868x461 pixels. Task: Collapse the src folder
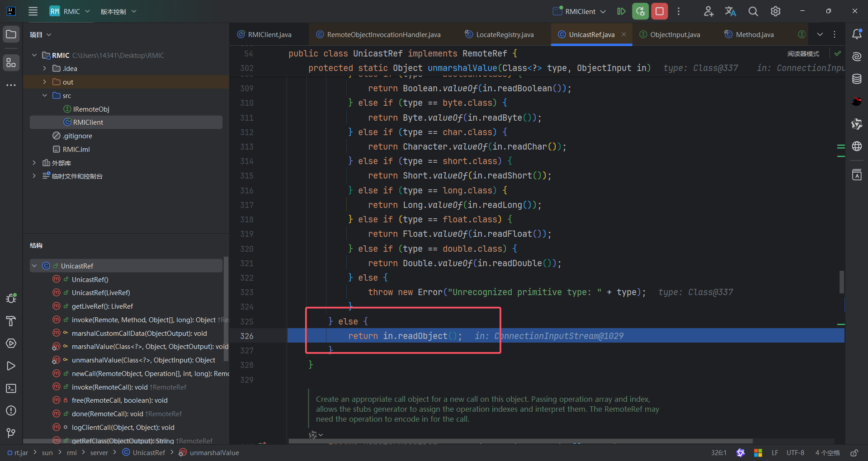point(44,95)
